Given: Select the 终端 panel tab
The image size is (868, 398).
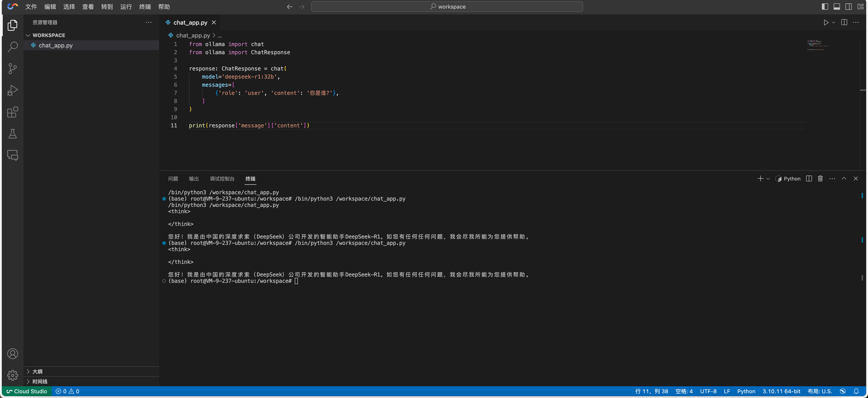Looking at the screenshot, I should point(250,179).
